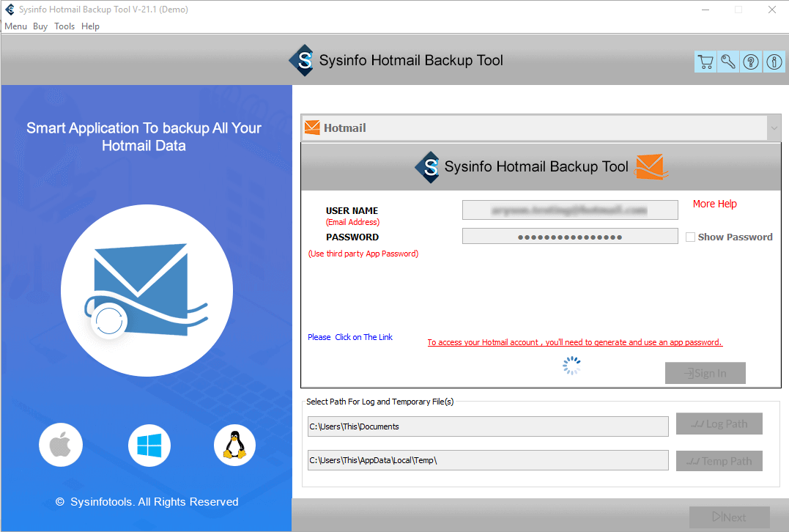Click 'Select Path For Log and Temporary File(s)' label
The height and width of the screenshot is (532, 789).
[x=380, y=402]
